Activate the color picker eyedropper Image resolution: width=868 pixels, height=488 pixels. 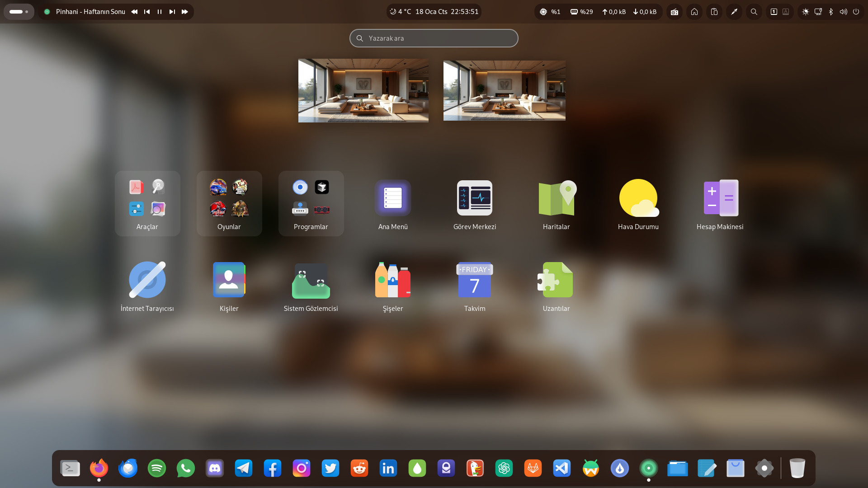click(x=734, y=12)
